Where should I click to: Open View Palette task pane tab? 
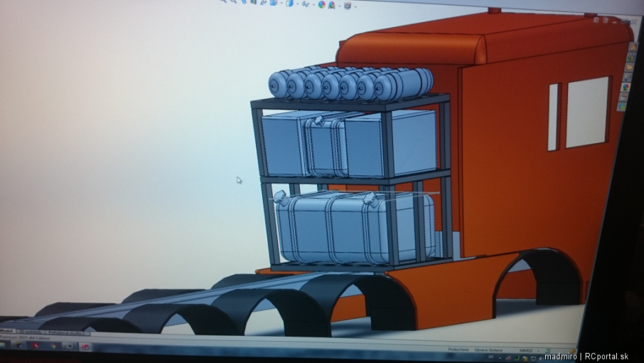point(627,78)
